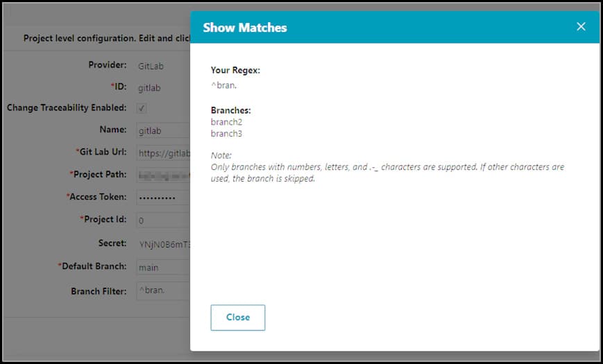The image size is (603, 364).
Task: Click the Name input field
Action: [162, 130]
